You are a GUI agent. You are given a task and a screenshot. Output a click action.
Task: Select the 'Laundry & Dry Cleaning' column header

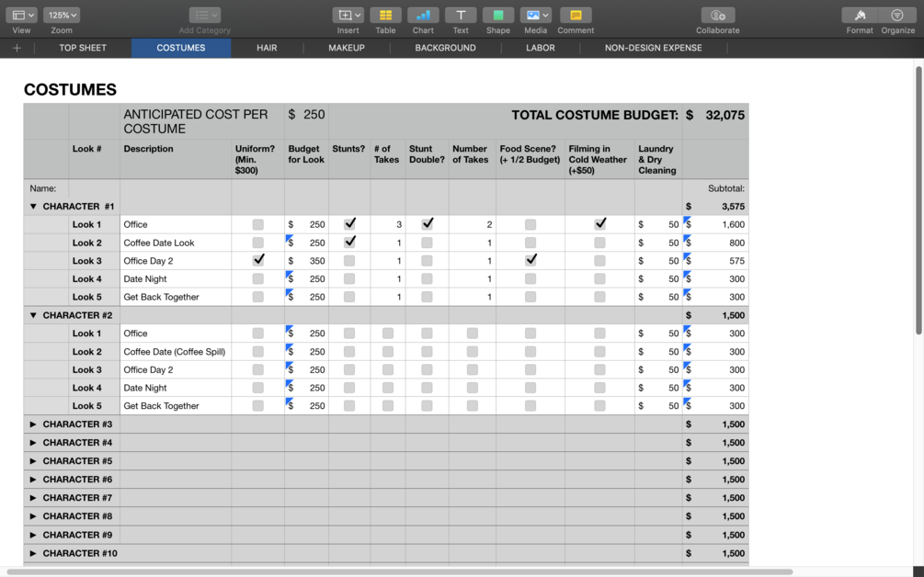tap(658, 160)
